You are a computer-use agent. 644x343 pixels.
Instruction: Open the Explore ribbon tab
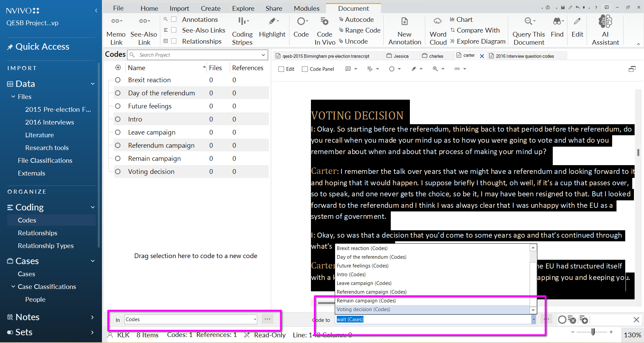[243, 8]
